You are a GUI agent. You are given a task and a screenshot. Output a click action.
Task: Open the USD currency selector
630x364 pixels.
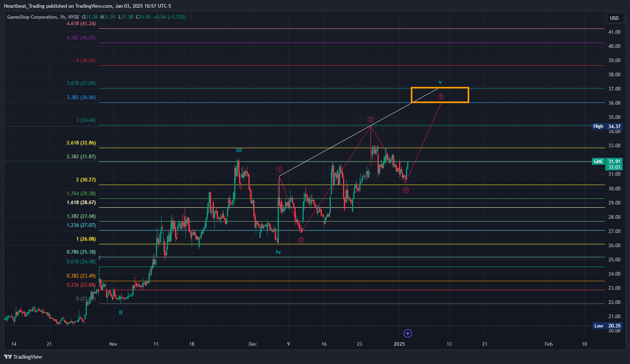tap(614, 18)
